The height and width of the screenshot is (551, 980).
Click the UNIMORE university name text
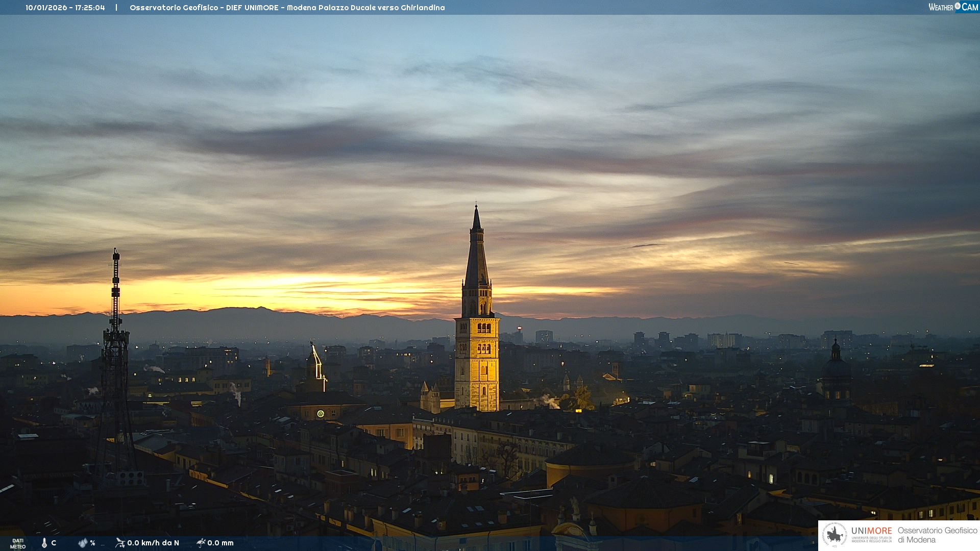[871, 532]
